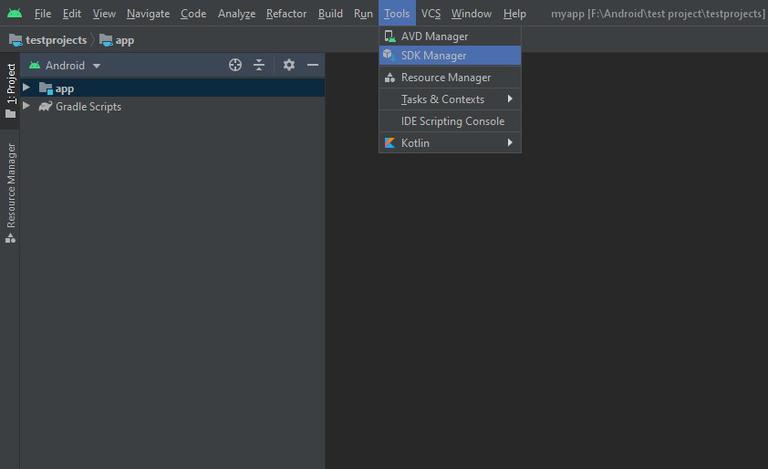Image resolution: width=768 pixels, height=469 pixels.
Task: Click the app module folder icon in tree
Action: [x=46, y=88]
